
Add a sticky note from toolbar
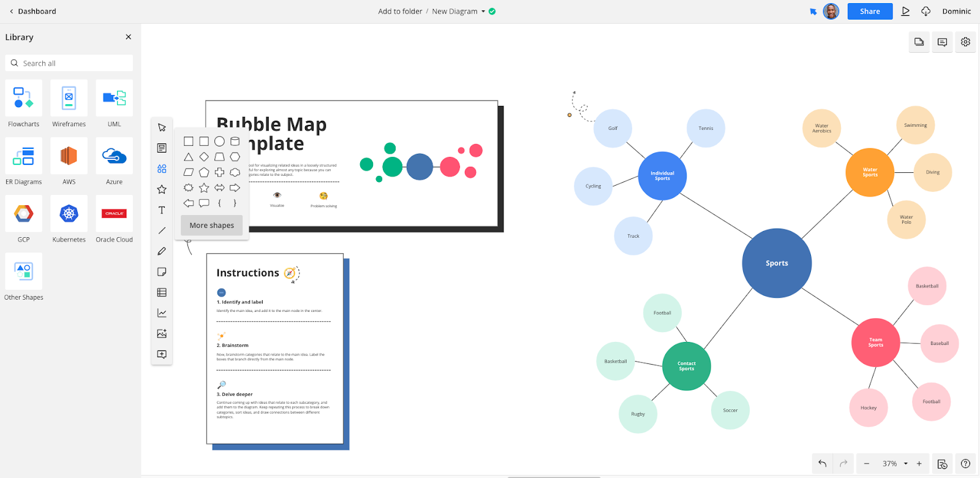pyautogui.click(x=162, y=272)
